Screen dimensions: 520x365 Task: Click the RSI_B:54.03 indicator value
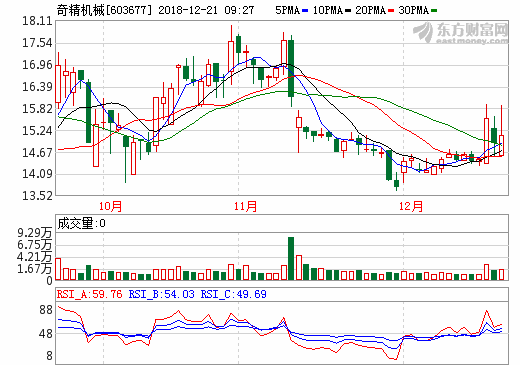pyautogui.click(x=161, y=294)
